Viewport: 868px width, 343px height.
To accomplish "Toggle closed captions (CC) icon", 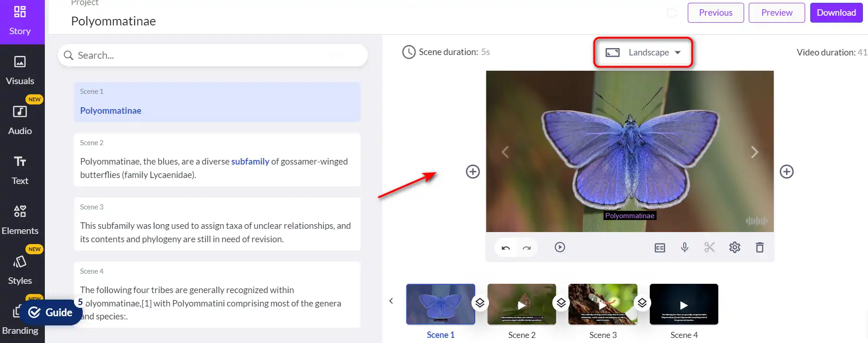I will pyautogui.click(x=660, y=248).
